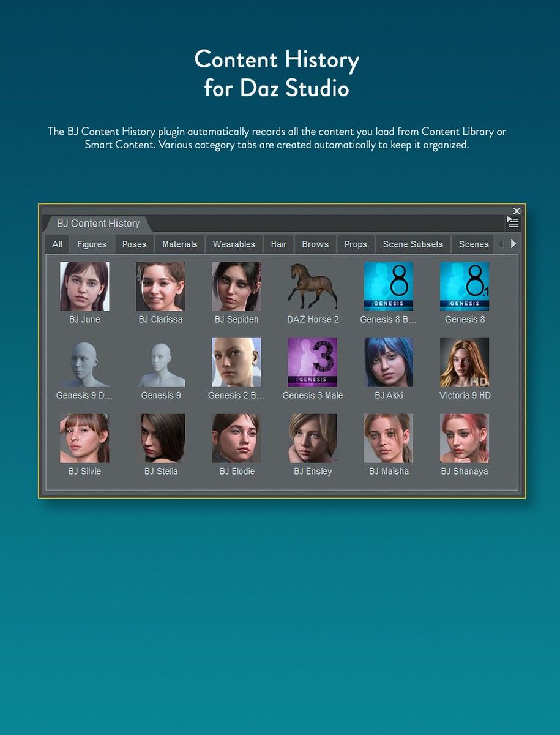Select the BJ Ensley figure thumbnail
Viewport: 560px width, 735px height.
point(313,439)
